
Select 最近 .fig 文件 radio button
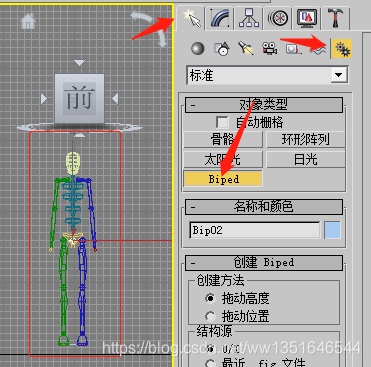pyautogui.click(x=210, y=363)
